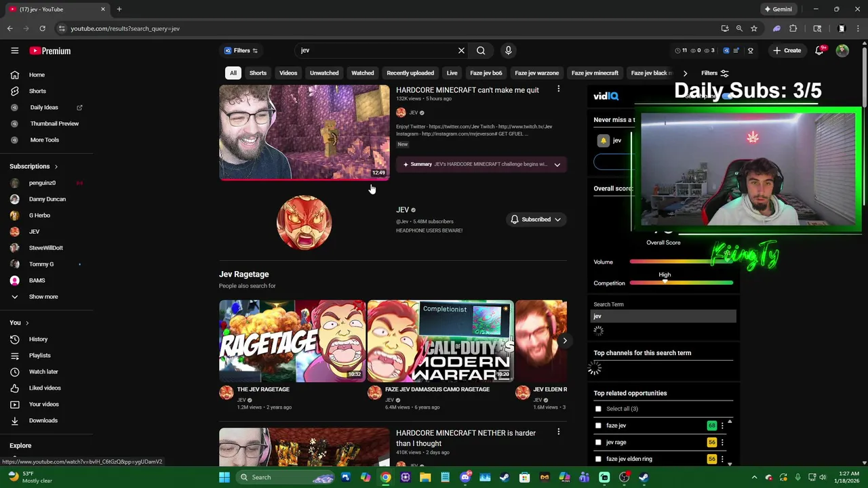Screen dimensions: 868x488
Task: Open the penguinz0 subscription channel
Action: click(x=42, y=183)
